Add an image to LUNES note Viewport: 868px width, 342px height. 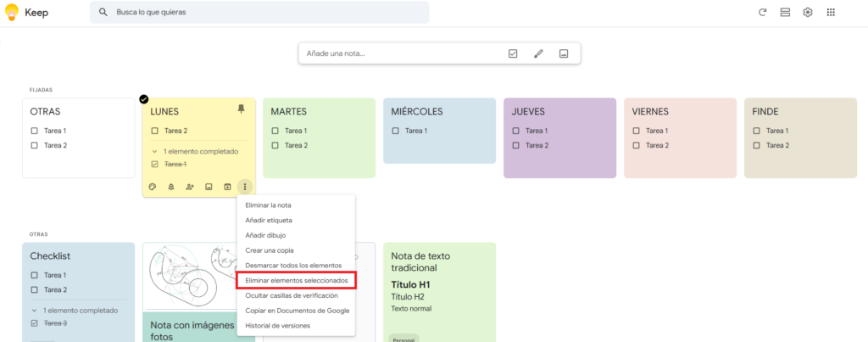(209, 187)
